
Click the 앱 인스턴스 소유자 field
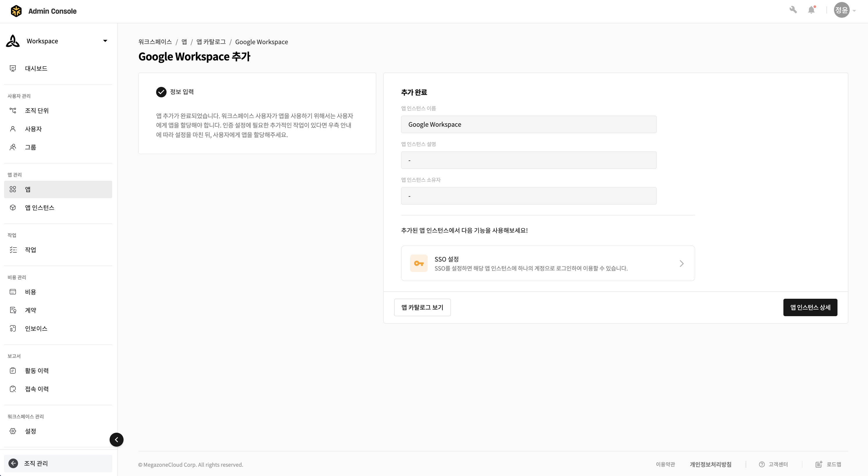click(x=529, y=196)
